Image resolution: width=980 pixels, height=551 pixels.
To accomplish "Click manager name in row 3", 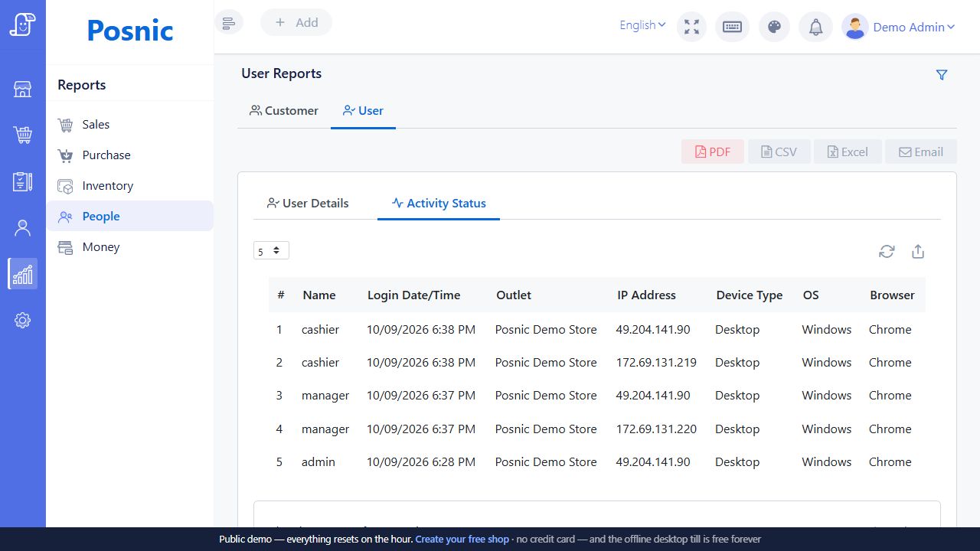I will [325, 395].
